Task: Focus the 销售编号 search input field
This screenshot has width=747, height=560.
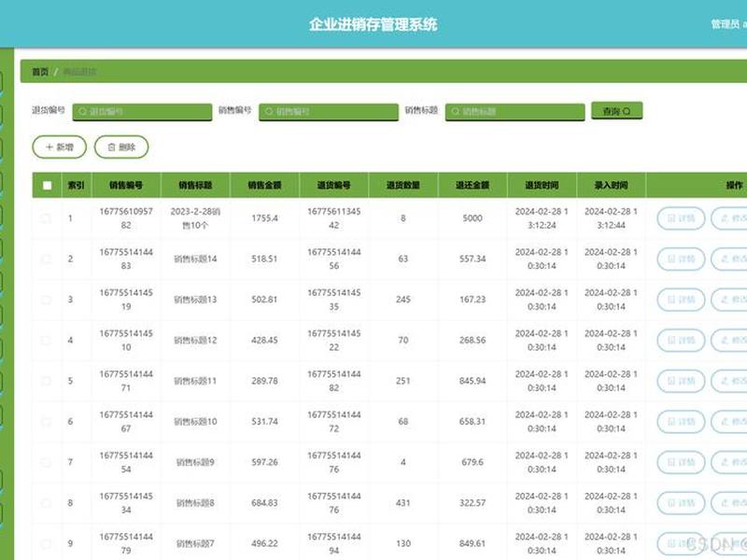Action: 329,111
